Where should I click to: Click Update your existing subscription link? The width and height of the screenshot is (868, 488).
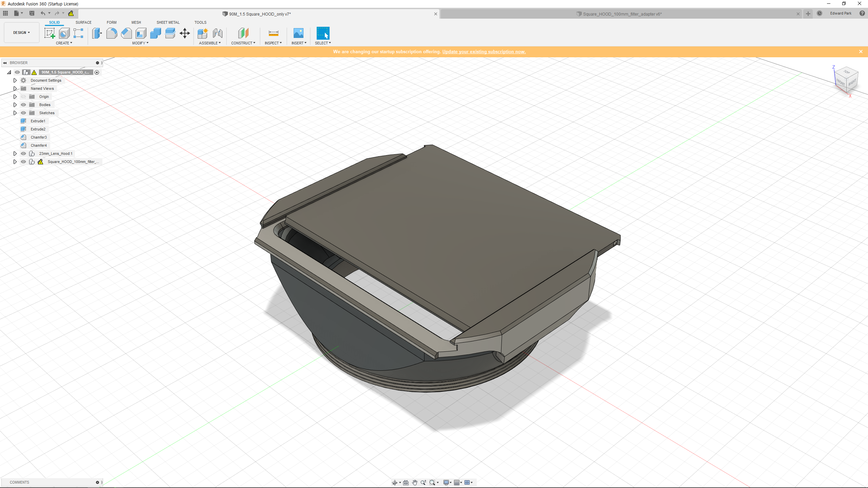[x=484, y=52]
